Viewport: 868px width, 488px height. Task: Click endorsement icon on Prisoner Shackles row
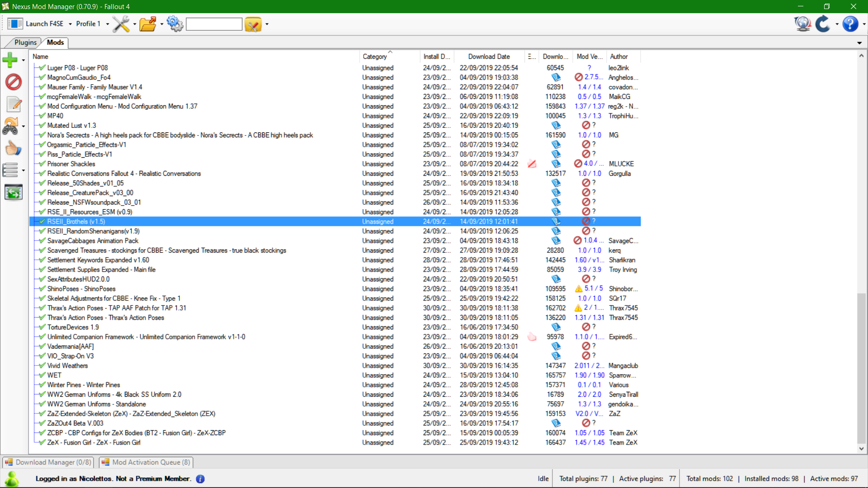532,164
